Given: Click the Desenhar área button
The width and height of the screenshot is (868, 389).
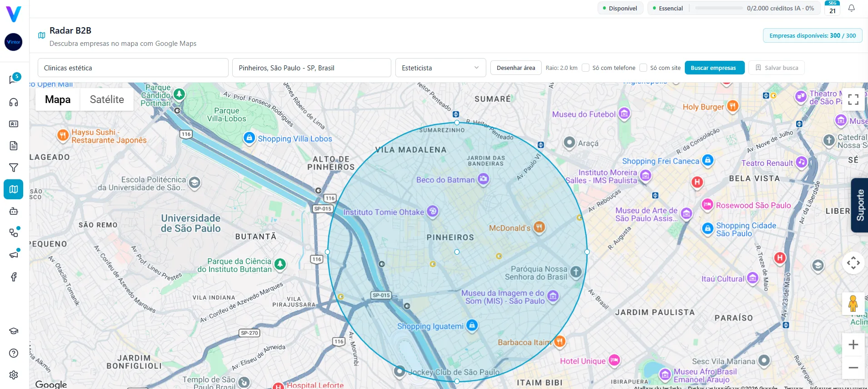Looking at the screenshot, I should pos(516,68).
